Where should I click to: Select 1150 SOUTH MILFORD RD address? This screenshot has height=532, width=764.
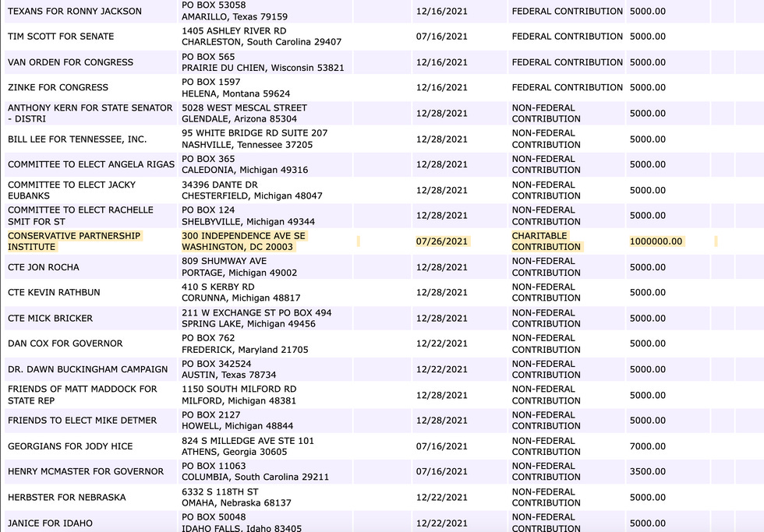[239, 395]
